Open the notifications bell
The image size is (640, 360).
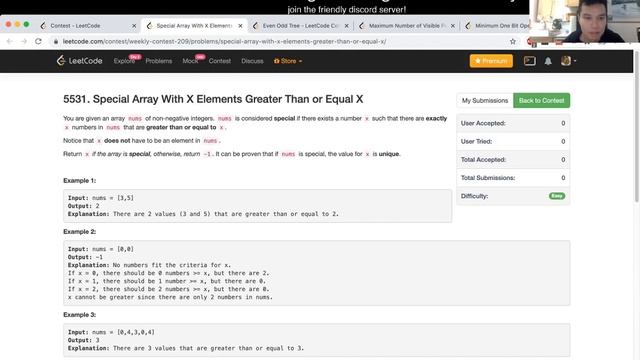point(548,61)
